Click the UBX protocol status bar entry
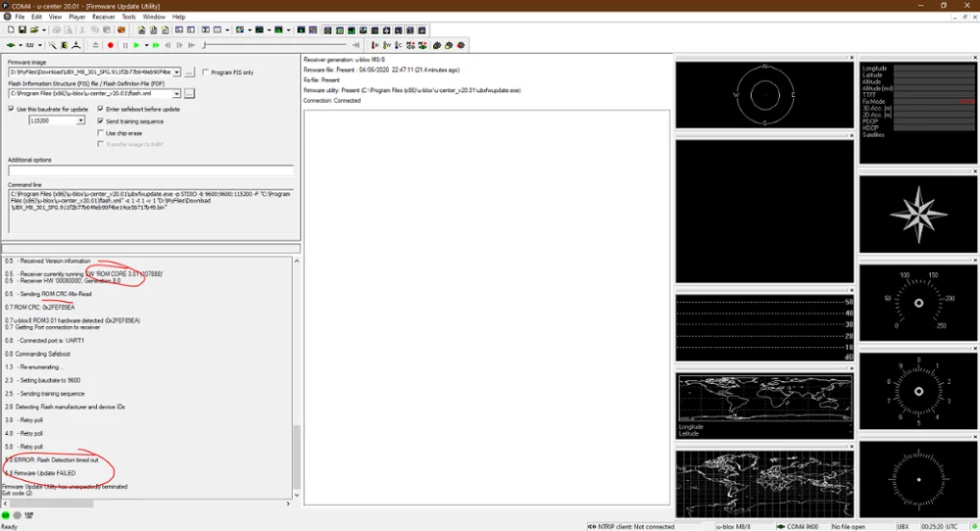This screenshot has height=531, width=980. click(904, 527)
